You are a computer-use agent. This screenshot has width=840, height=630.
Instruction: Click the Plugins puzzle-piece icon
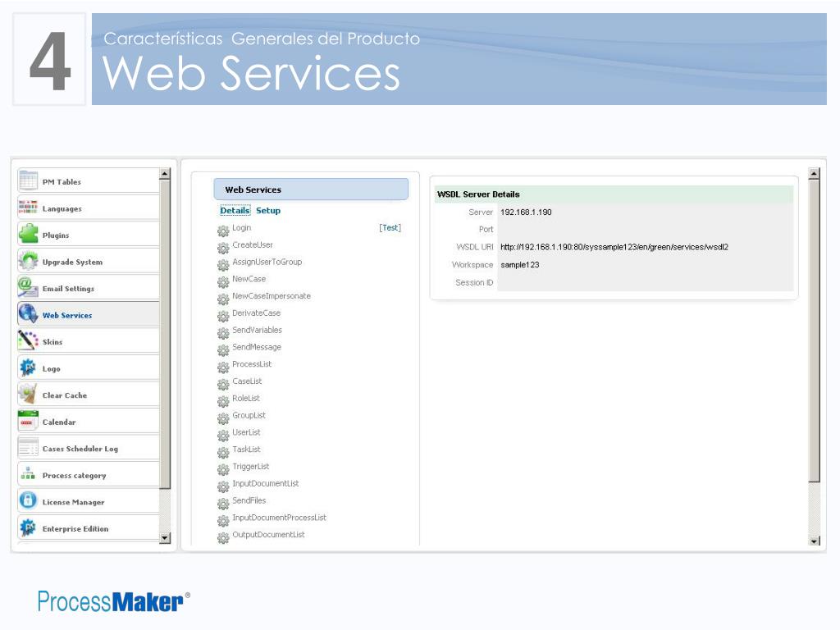click(x=28, y=234)
